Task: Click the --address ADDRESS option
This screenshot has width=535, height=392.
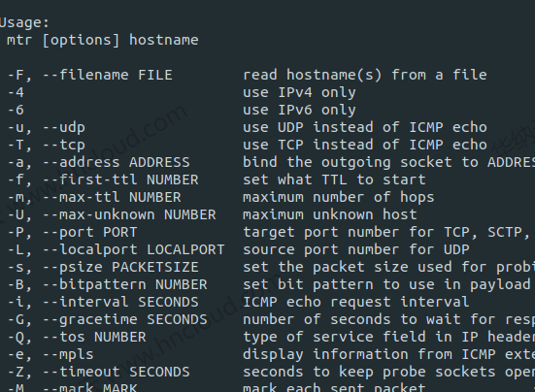Action: click(x=116, y=162)
